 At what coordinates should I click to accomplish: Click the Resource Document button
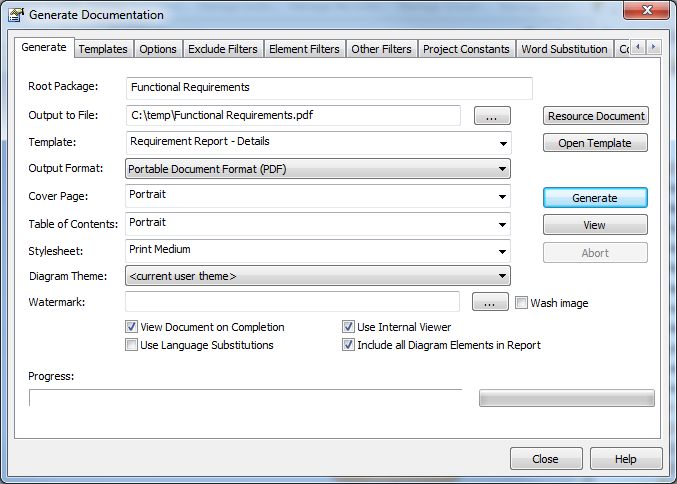[x=595, y=116]
